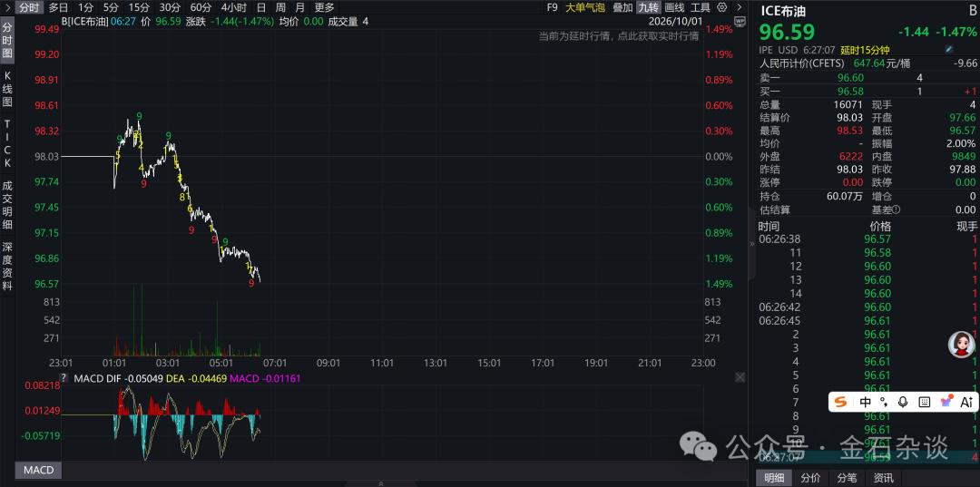Screen dimensions: 980x487
Task: Select the 明细 bottom tab
Action: (x=774, y=478)
